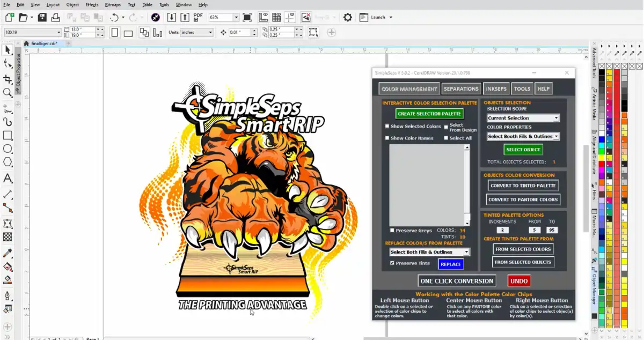This screenshot has width=644, height=340.
Task: Enable Show Color Names checkbox
Action: (387, 138)
